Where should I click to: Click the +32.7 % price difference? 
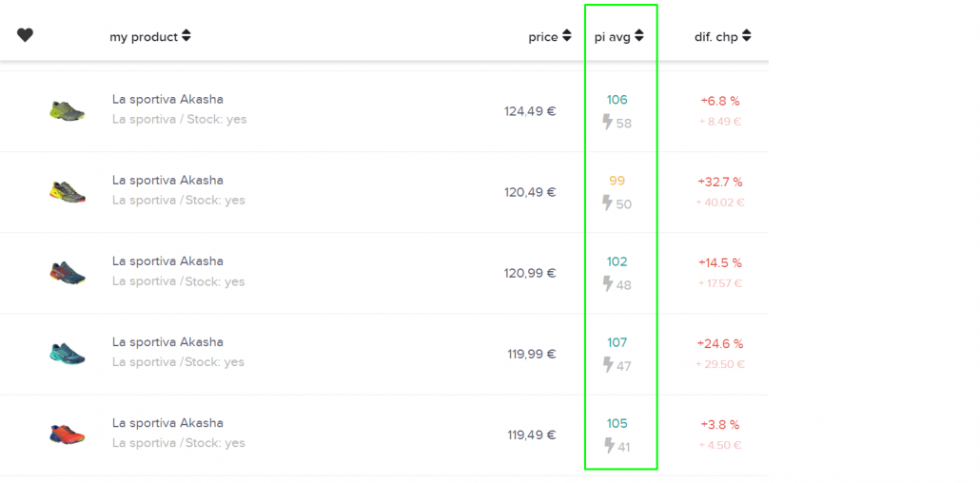coord(720,182)
